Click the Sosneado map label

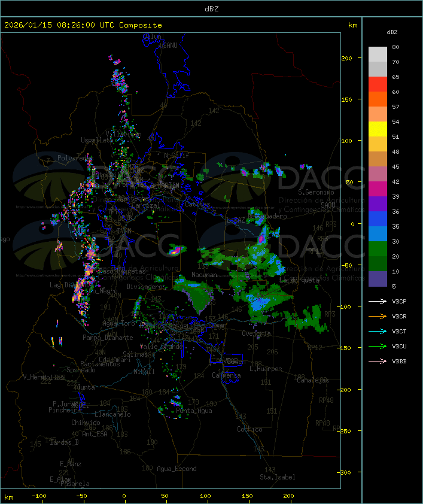[x=81, y=370]
